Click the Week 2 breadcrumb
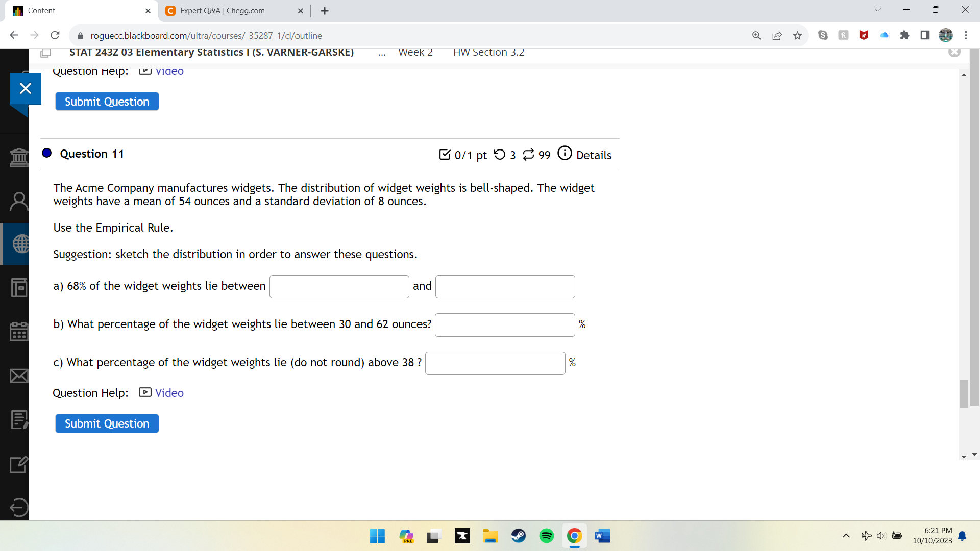Screen dimensions: 980x551 415,52
